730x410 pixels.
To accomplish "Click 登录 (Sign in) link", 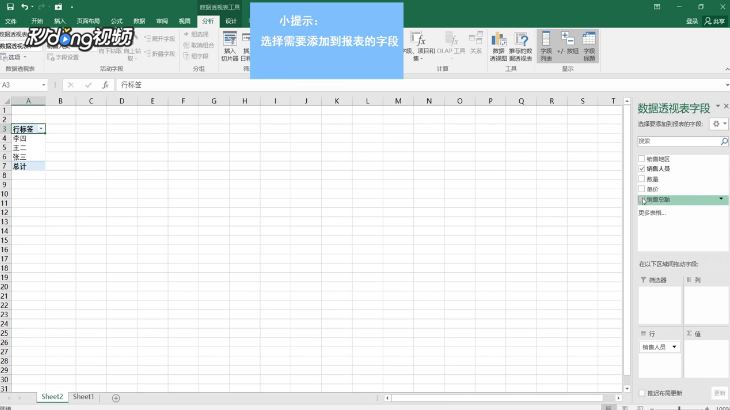I will tap(692, 21).
